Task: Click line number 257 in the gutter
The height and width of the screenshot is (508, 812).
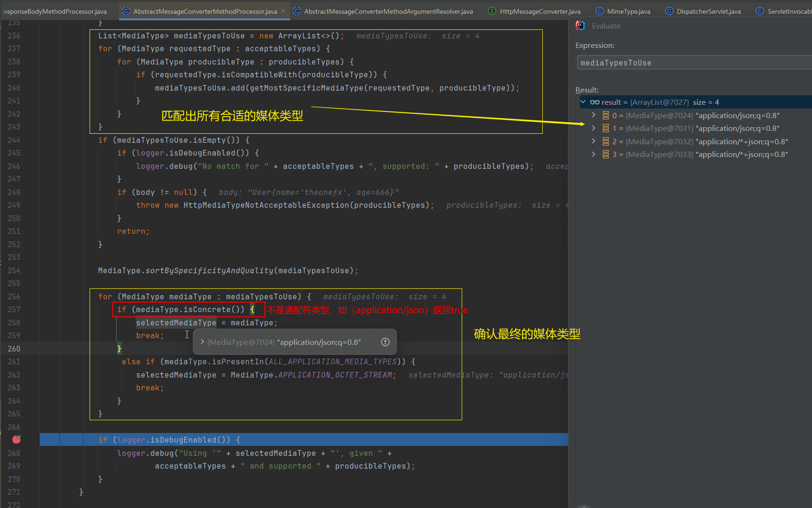Action: tap(14, 309)
